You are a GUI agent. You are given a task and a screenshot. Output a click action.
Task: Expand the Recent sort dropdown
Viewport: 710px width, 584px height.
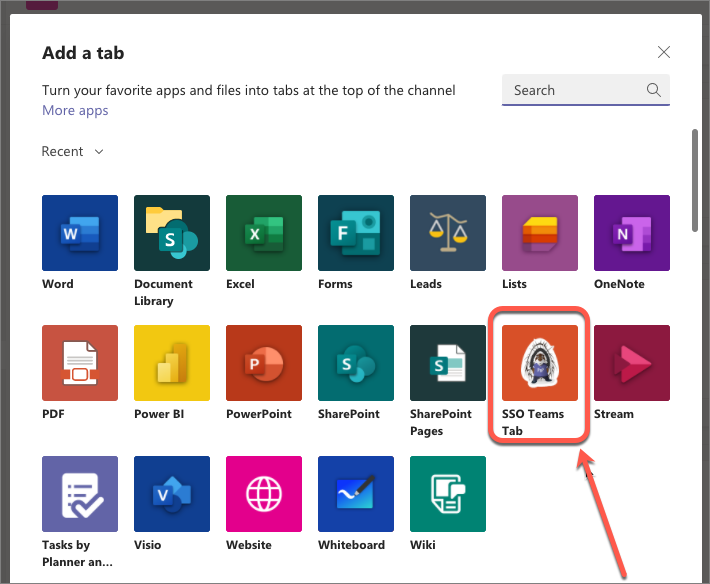coord(72,151)
